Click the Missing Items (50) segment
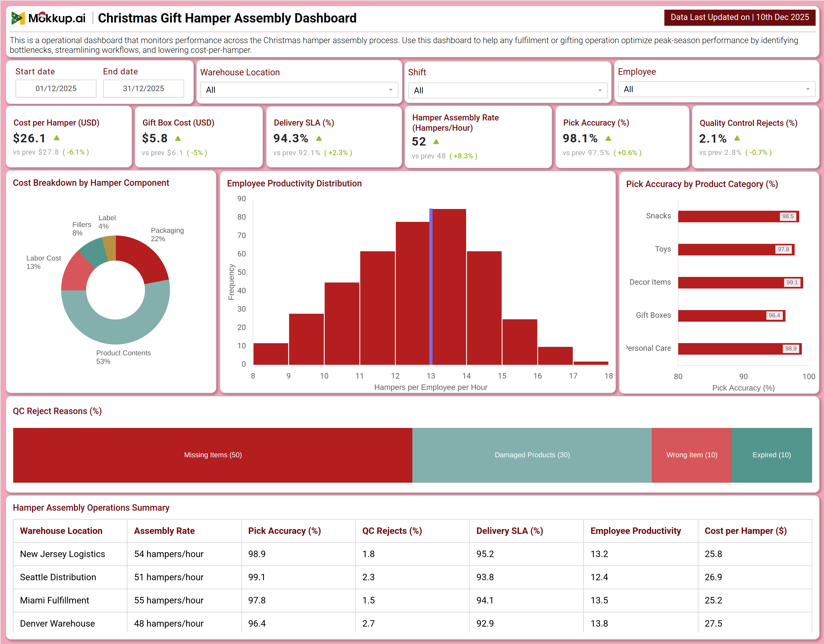Viewport: 824px width, 644px height. 213,455
